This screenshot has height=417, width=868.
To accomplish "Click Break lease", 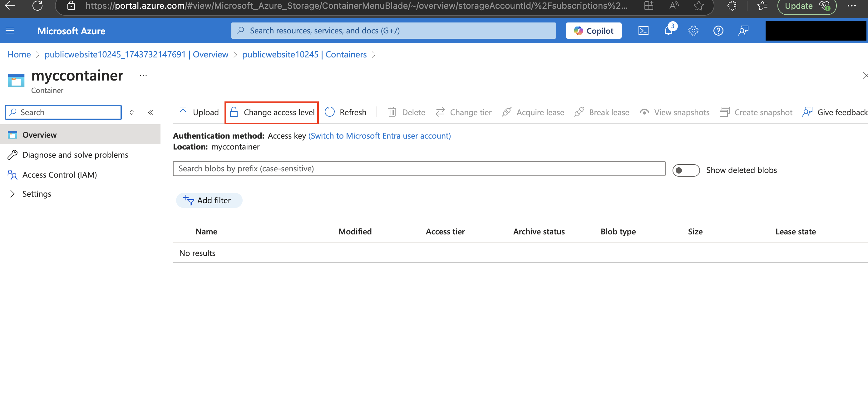I will pos(601,112).
